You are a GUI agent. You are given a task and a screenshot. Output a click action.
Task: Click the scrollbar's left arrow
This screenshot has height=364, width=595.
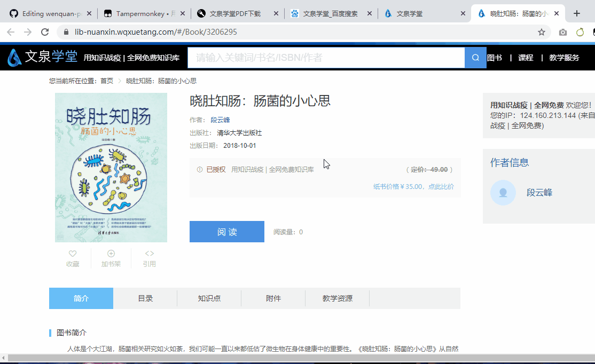click(3, 358)
